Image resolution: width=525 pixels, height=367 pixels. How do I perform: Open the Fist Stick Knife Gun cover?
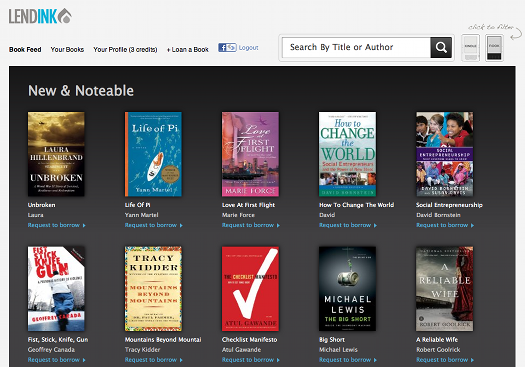pyautogui.click(x=56, y=289)
